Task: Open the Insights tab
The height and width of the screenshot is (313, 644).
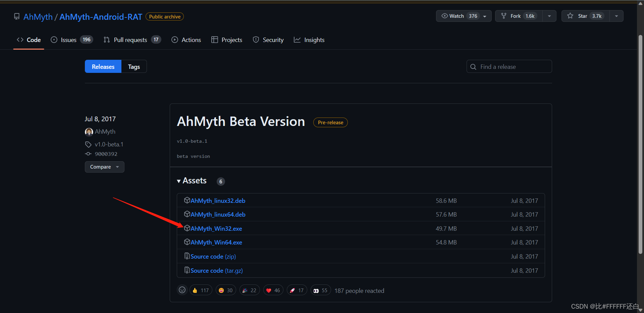Action: (309, 40)
